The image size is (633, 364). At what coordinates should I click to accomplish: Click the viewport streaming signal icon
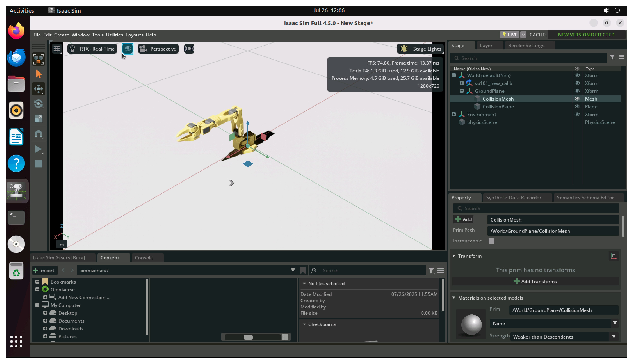(189, 49)
